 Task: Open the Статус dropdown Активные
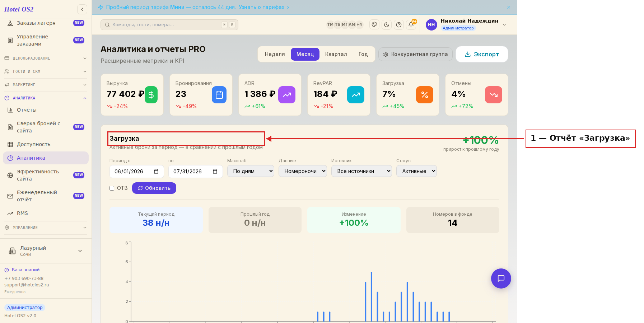click(416, 171)
